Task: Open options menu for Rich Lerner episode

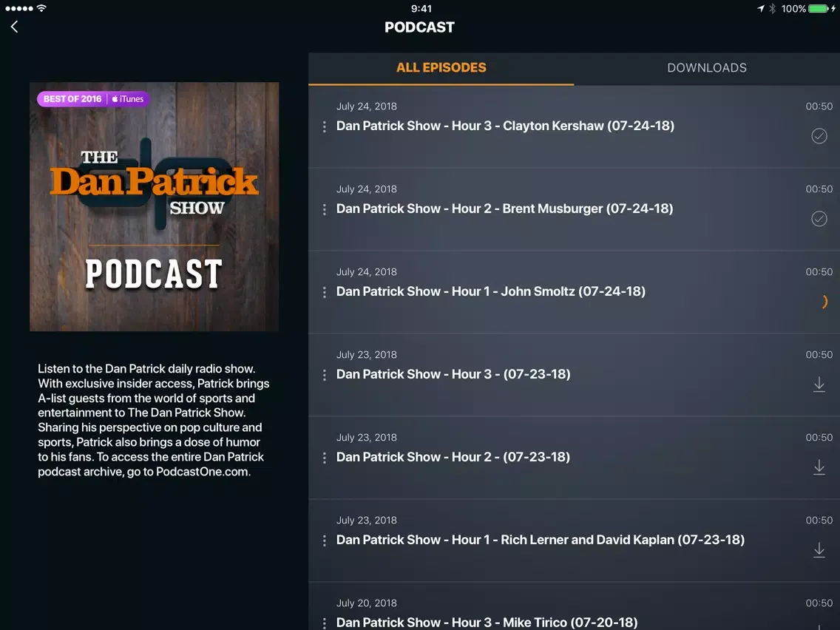Action: tap(324, 541)
